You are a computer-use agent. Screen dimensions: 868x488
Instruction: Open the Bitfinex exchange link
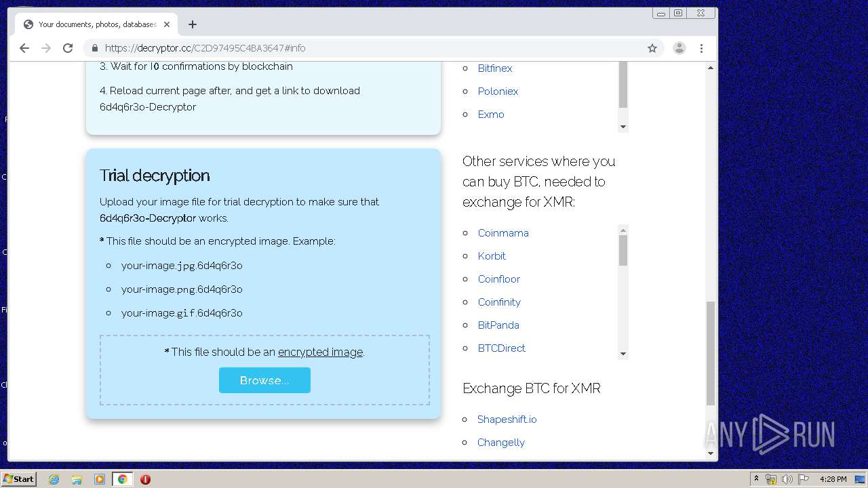495,68
